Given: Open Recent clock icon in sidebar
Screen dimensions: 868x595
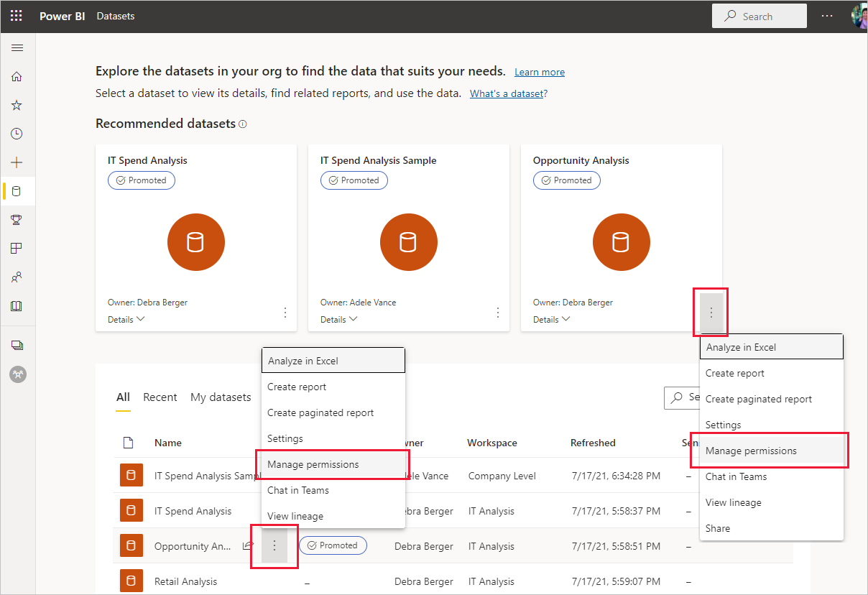Looking at the screenshot, I should click(x=17, y=134).
